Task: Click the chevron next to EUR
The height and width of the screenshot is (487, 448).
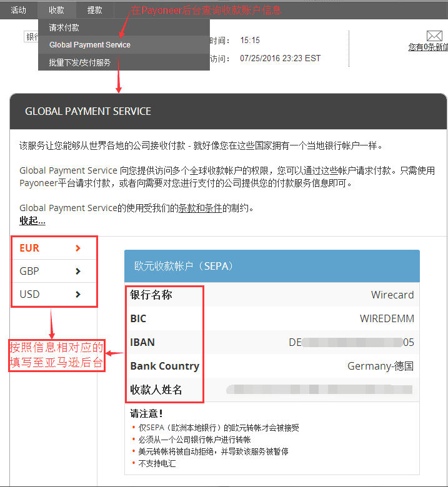Action: (x=78, y=248)
